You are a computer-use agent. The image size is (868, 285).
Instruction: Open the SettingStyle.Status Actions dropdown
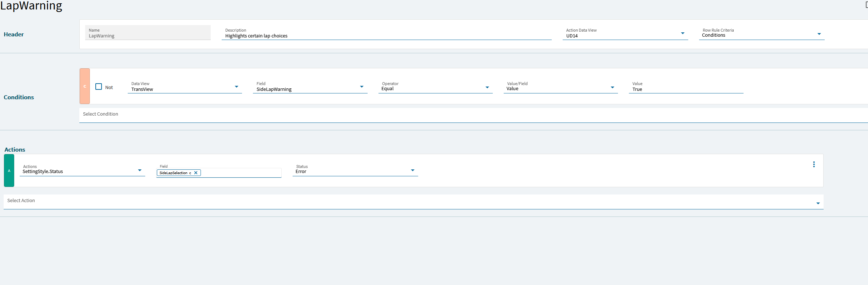click(140, 170)
